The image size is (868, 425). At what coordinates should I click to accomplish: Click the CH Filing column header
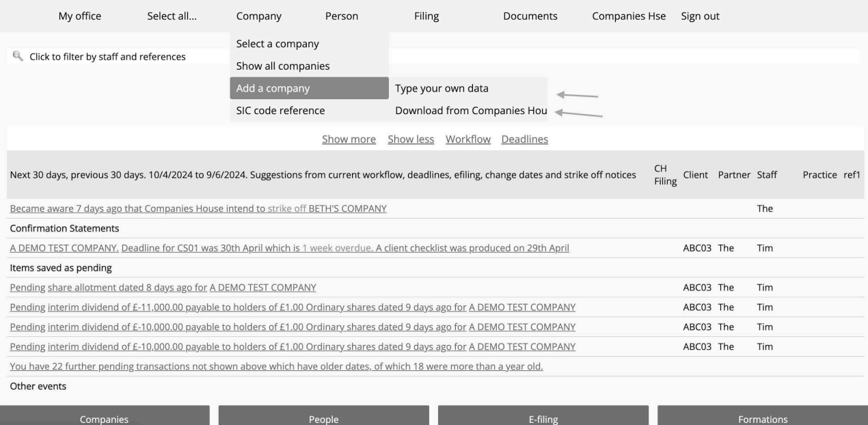tap(665, 175)
